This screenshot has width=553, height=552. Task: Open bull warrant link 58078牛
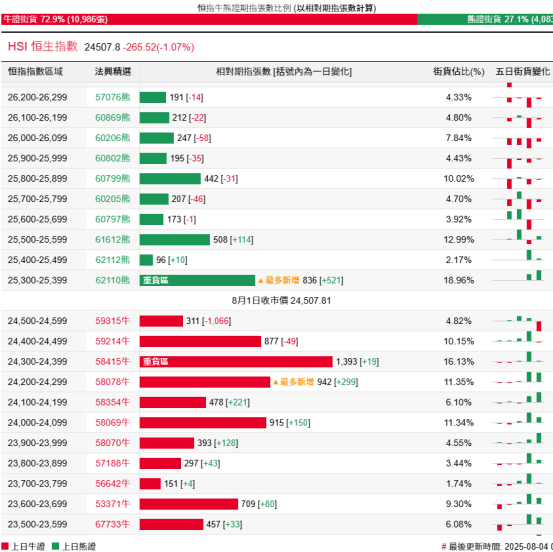pyautogui.click(x=113, y=382)
